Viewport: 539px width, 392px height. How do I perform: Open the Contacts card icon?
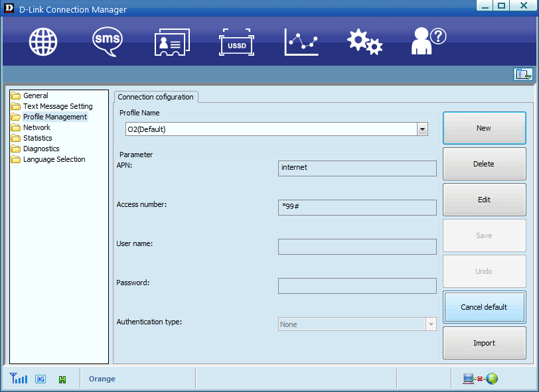tap(172, 42)
